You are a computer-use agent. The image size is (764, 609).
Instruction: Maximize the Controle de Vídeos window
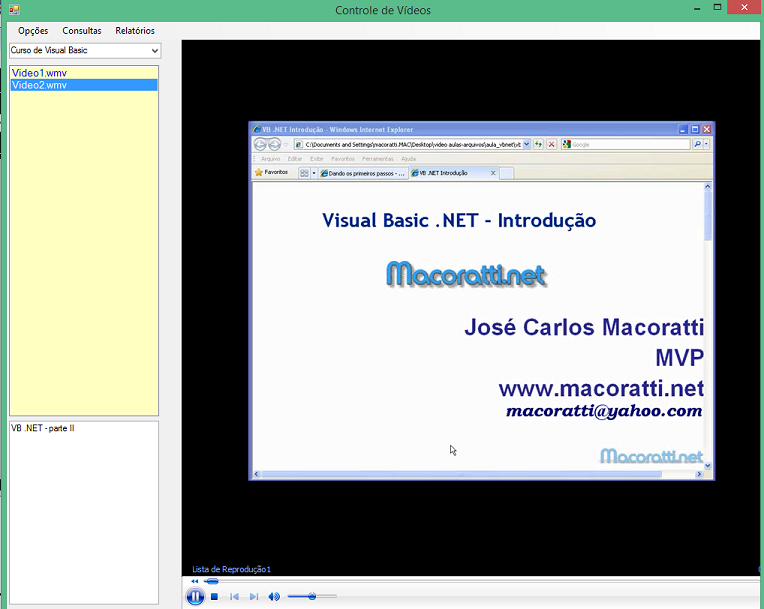pos(717,7)
